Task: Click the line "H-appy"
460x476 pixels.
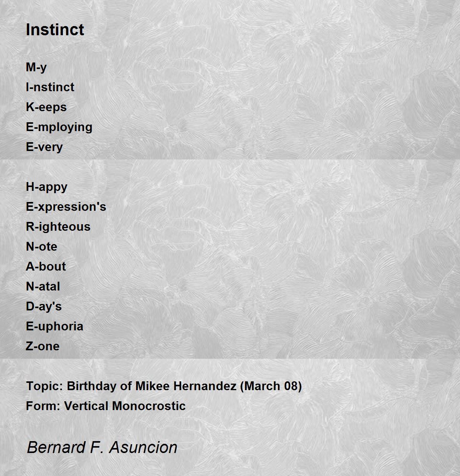Action: pos(46,187)
